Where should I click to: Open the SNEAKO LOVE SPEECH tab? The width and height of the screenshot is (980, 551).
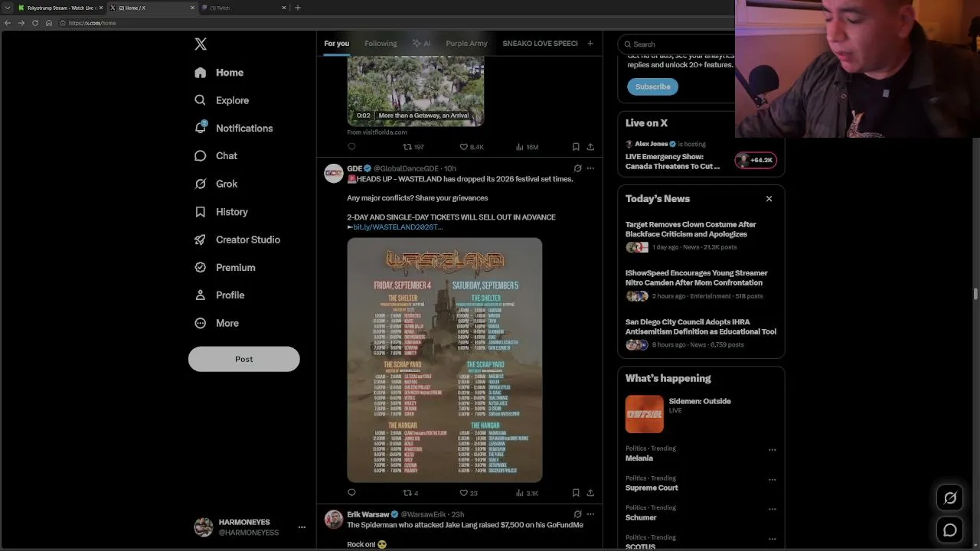click(x=540, y=44)
